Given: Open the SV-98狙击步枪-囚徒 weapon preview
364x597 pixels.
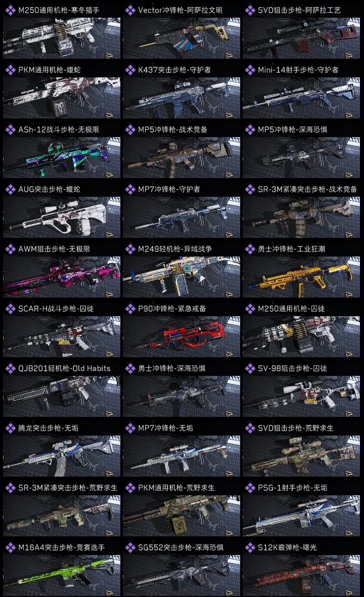Looking at the screenshot, I should coord(301,396).
